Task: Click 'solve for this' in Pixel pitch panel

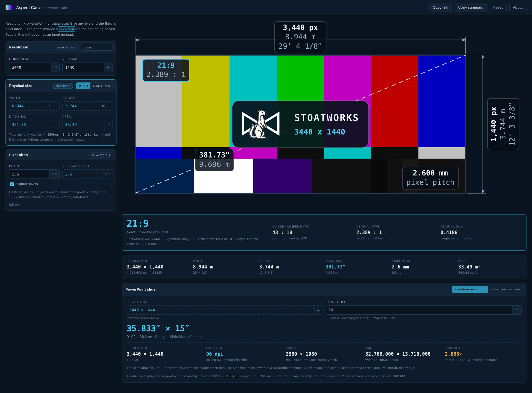Action: [101, 155]
